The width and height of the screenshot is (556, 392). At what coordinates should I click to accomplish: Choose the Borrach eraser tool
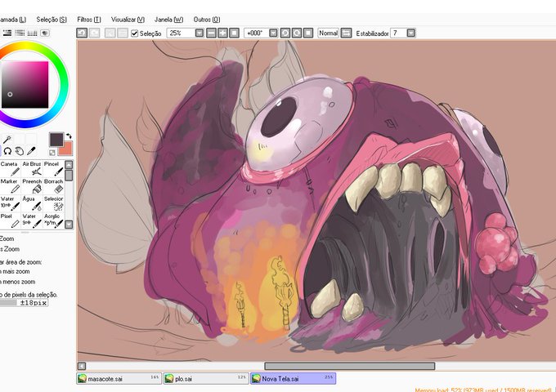click(53, 186)
